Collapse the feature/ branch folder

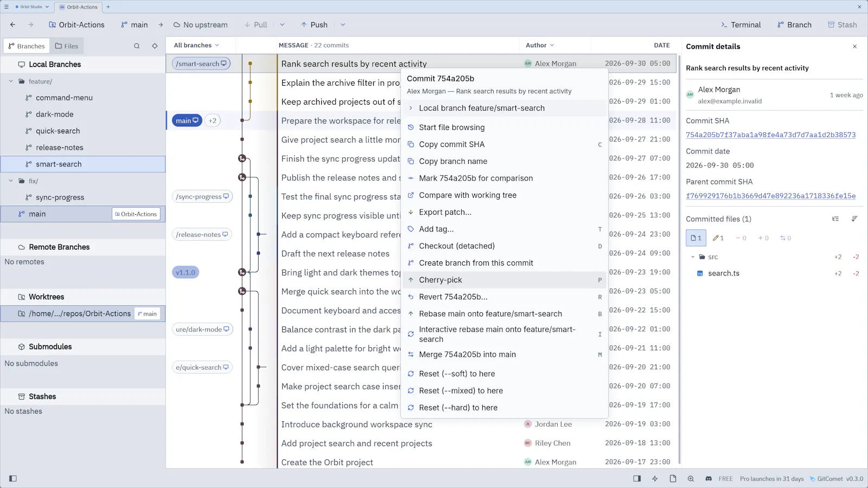click(11, 81)
